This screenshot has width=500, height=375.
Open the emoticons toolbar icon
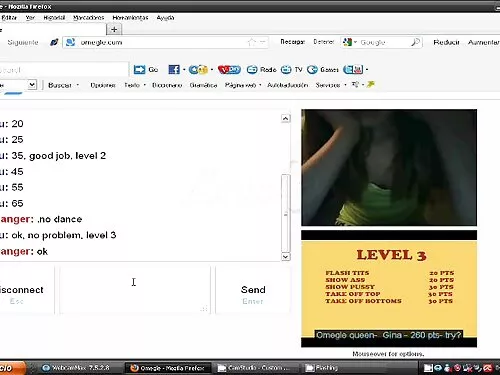(198, 69)
